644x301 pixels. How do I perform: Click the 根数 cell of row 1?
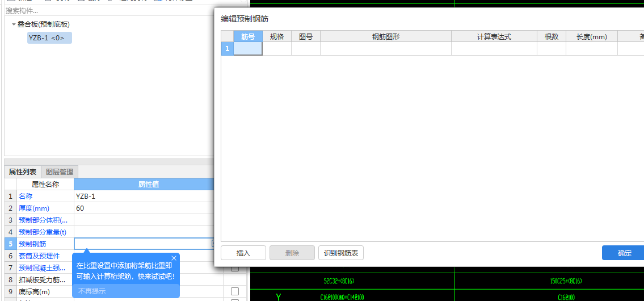pos(552,48)
